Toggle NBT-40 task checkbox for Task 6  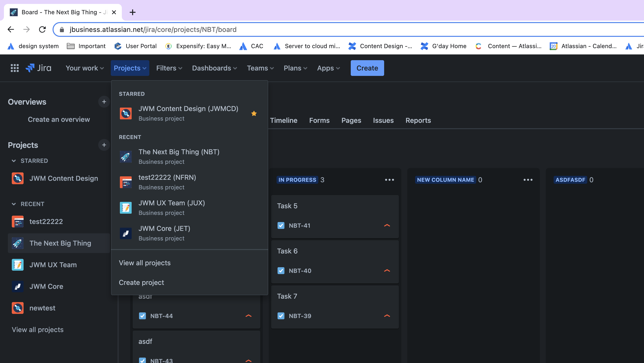coord(281,271)
